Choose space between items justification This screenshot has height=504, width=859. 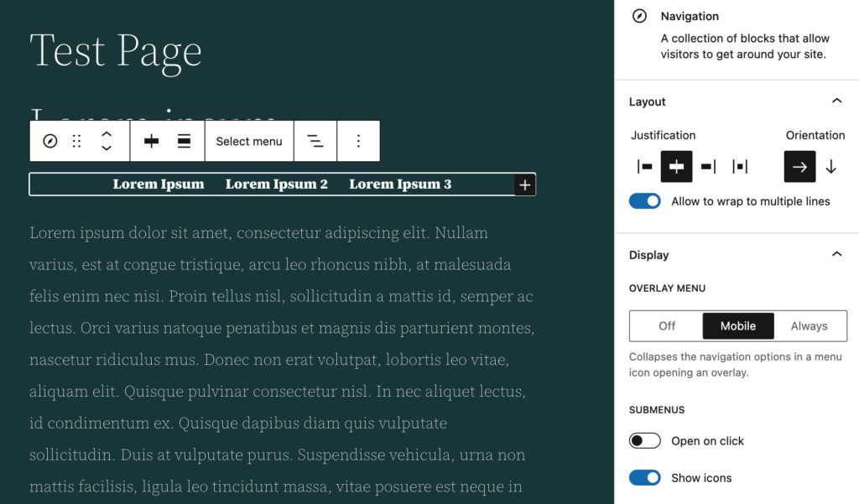click(x=740, y=166)
